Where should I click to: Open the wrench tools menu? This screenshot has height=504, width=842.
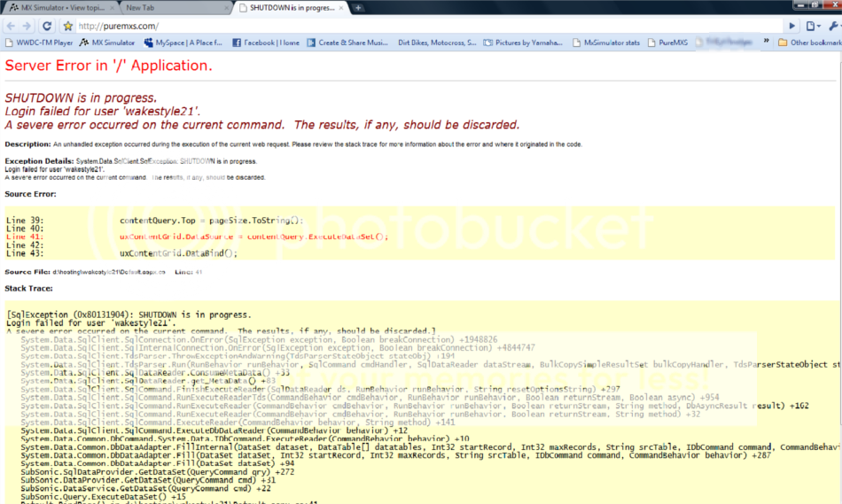point(834,26)
